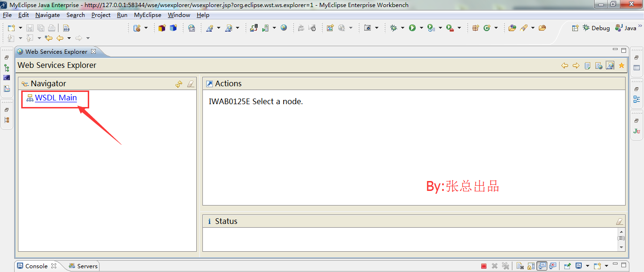
Task: Open Favorites star in Web Services Explorer
Action: point(621,66)
